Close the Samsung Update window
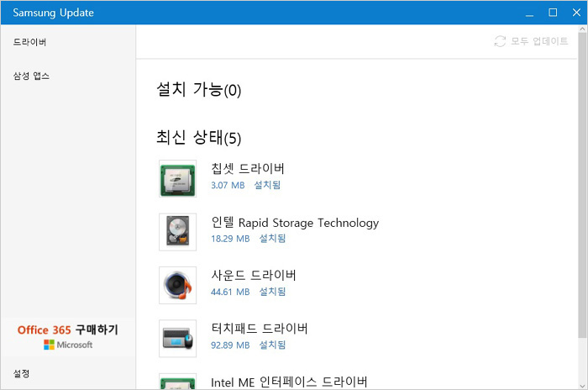The width and height of the screenshot is (588, 390). 577,13
